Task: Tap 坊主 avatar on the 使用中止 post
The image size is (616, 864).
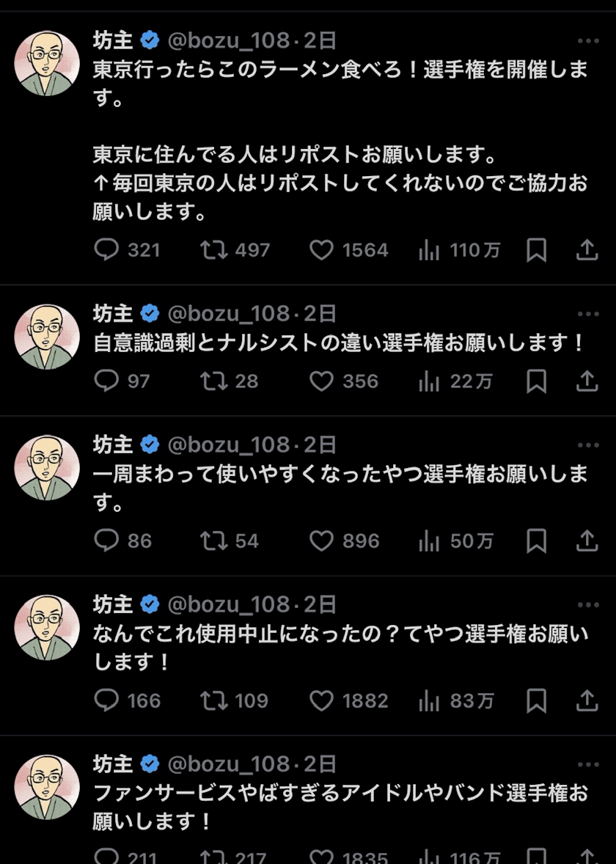Action: (47, 627)
